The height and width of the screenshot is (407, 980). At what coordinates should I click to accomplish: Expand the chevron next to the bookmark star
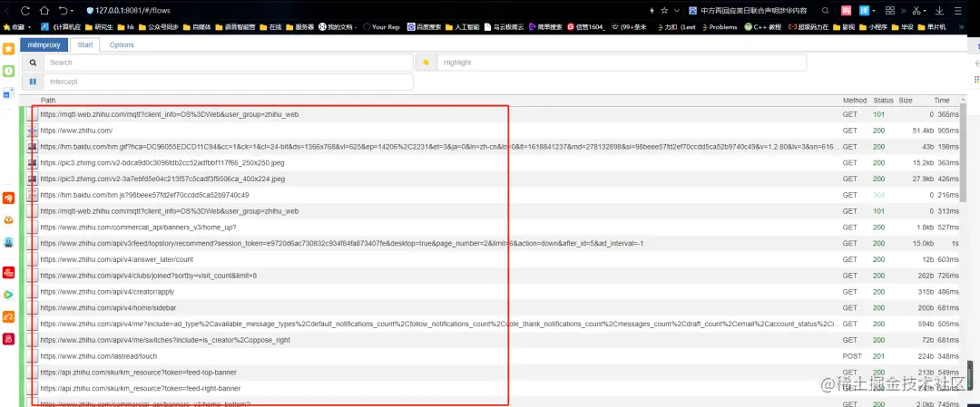point(676,11)
